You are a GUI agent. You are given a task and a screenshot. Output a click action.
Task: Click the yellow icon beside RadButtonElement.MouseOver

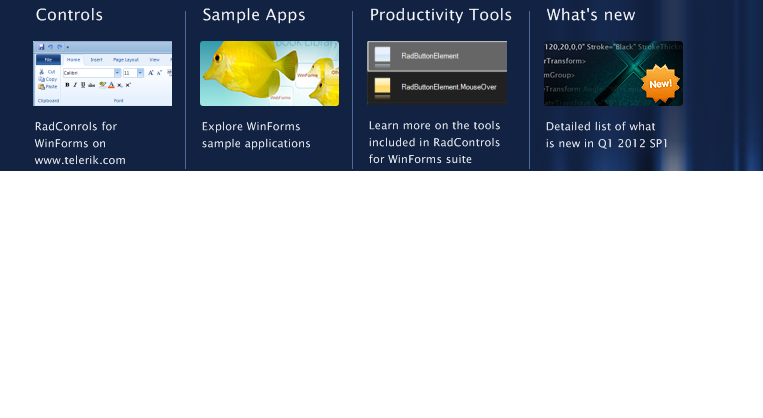coord(384,88)
